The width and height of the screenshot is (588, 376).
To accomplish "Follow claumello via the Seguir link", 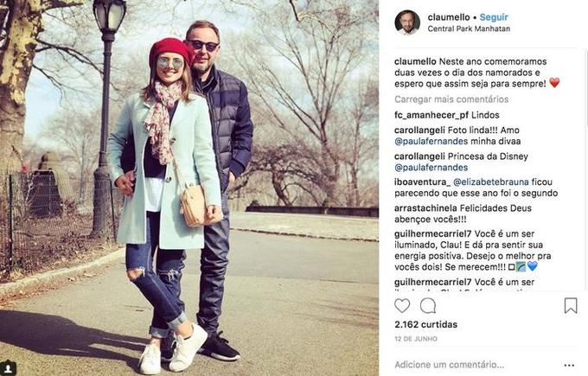I will (494, 17).
